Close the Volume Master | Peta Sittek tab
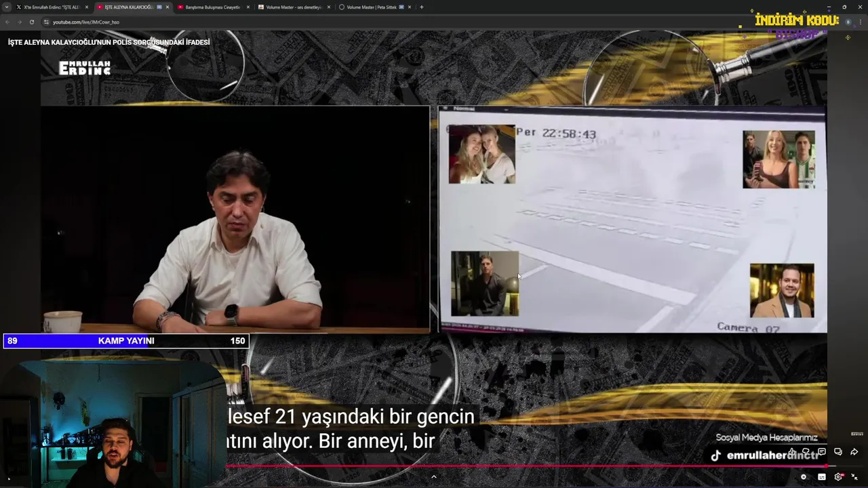The height and width of the screenshot is (488, 868). coord(410,7)
